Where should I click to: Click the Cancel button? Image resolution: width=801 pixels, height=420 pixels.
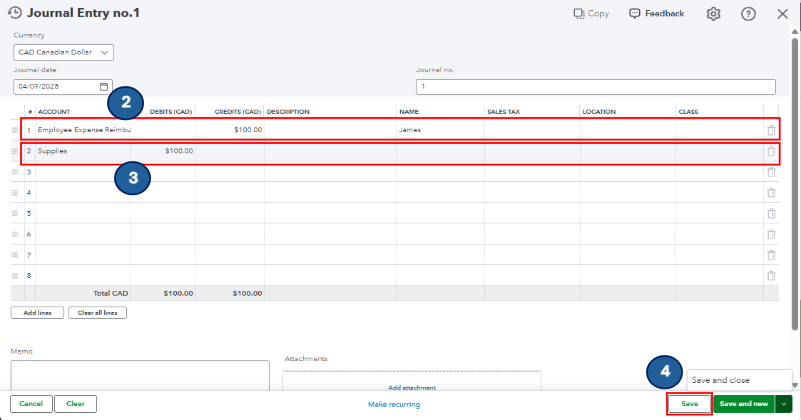point(31,404)
